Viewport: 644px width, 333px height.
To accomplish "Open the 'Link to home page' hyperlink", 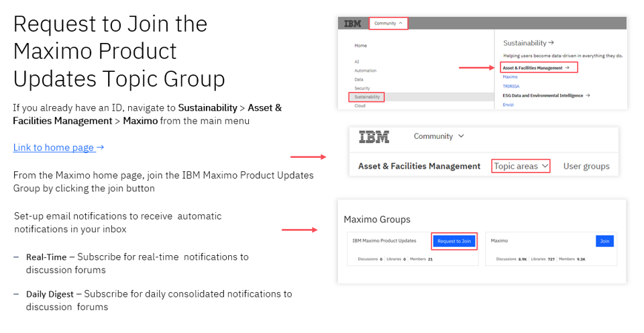I will coord(58,147).
